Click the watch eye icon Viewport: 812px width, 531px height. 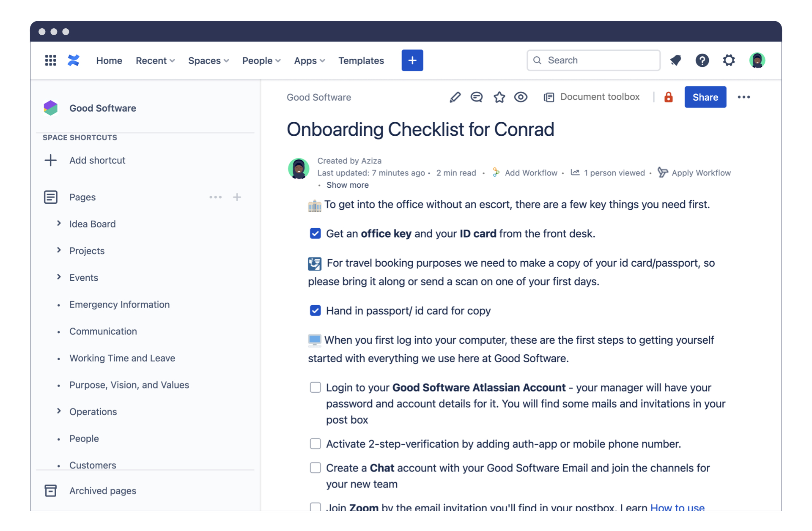pyautogui.click(x=521, y=97)
